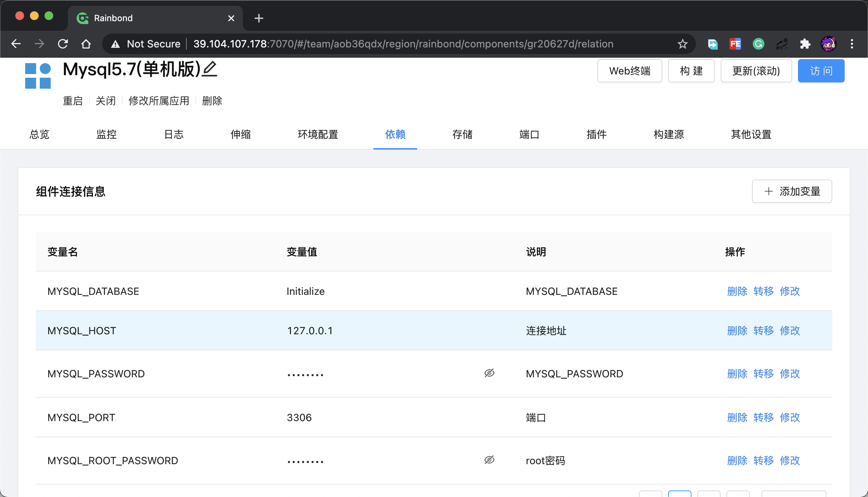Click 修改 on the MYSQL_PORT row
This screenshot has height=497, width=868.
click(790, 417)
